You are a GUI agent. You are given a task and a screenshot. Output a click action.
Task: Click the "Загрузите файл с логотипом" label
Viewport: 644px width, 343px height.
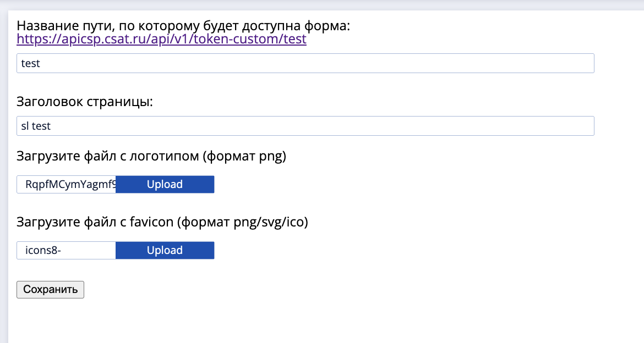click(x=107, y=157)
